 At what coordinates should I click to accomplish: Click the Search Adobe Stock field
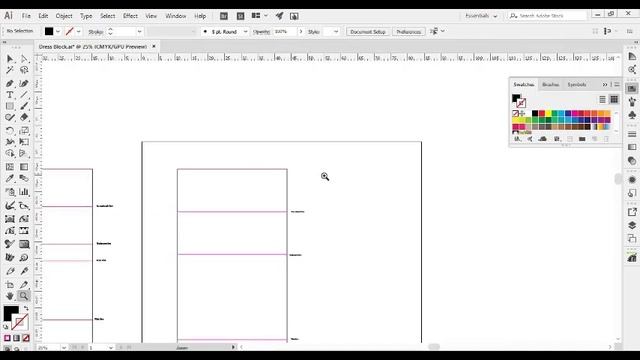(547, 16)
